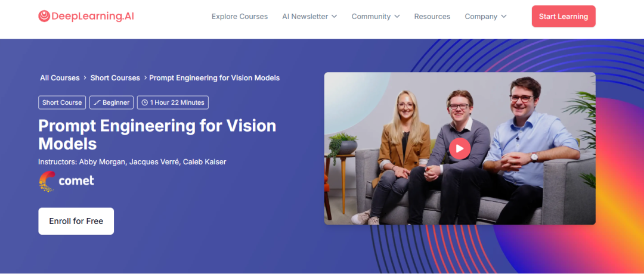Open Explore Courses in the navigation
Viewport: 644px width, 274px height.
click(240, 17)
